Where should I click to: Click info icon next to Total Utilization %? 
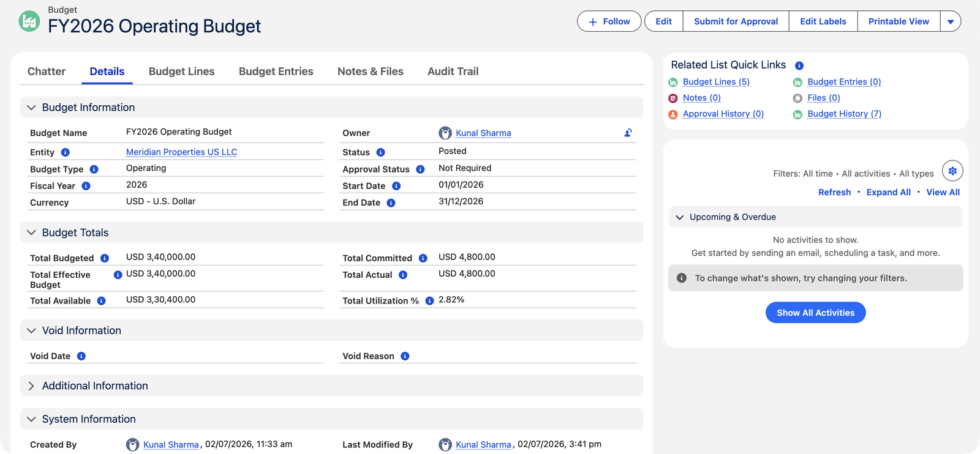click(x=429, y=301)
